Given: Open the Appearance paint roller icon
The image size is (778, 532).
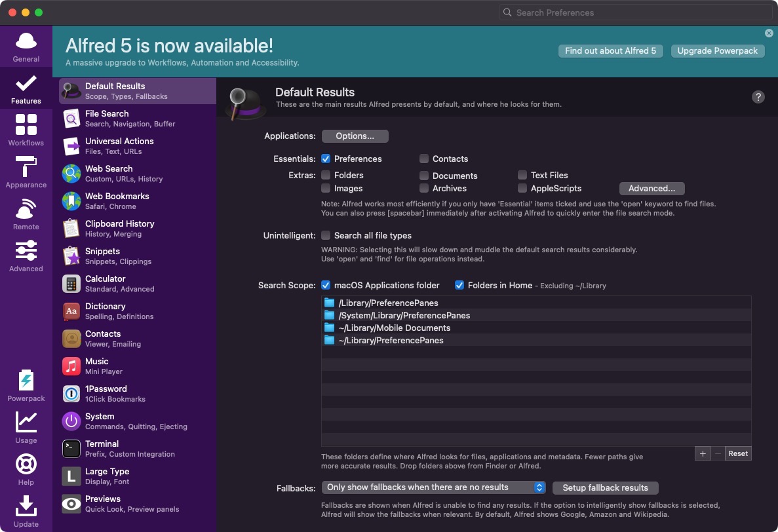Looking at the screenshot, I should tap(26, 166).
